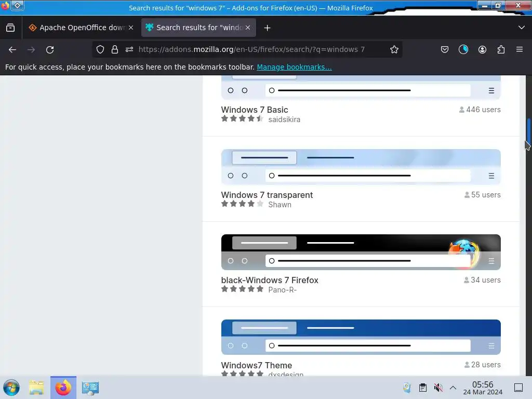Image resolution: width=532 pixels, height=399 pixels.
Task: Open the Windows start menu orb
Action: coord(11,388)
